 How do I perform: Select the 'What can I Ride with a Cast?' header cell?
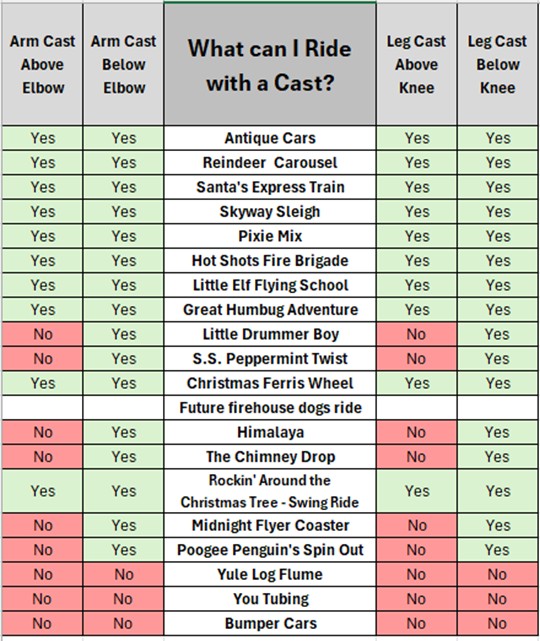click(x=270, y=65)
